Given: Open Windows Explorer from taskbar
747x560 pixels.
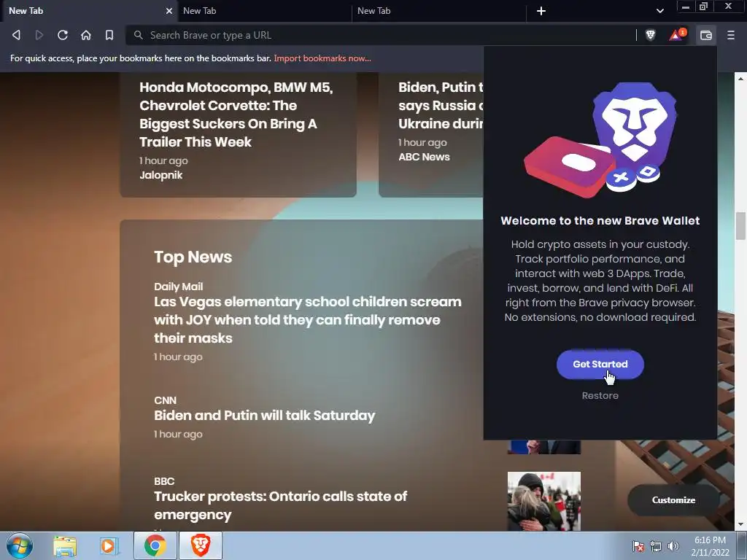Looking at the screenshot, I should tap(65, 545).
